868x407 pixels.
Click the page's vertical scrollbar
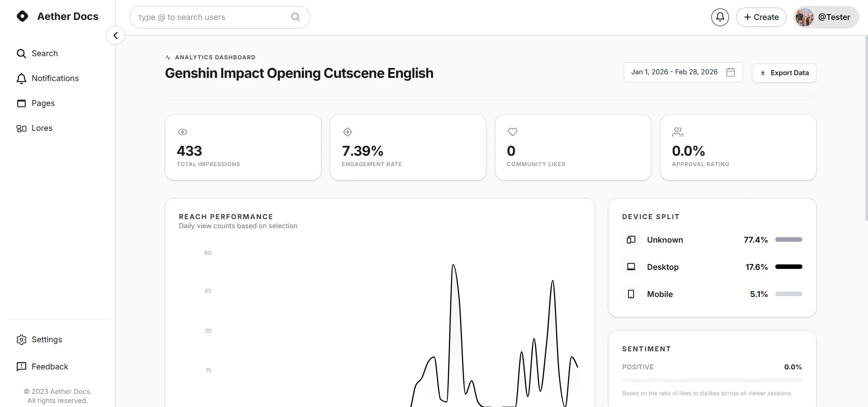pos(866,129)
